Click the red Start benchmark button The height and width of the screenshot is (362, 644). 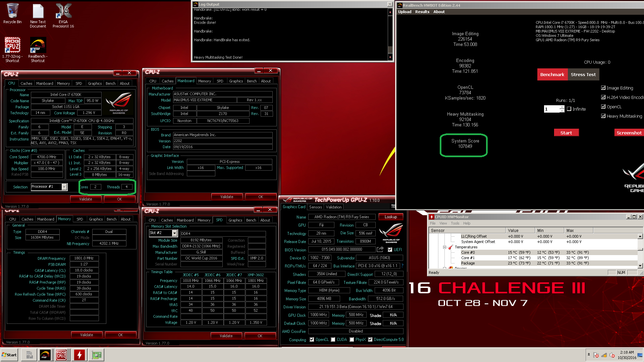point(566,133)
